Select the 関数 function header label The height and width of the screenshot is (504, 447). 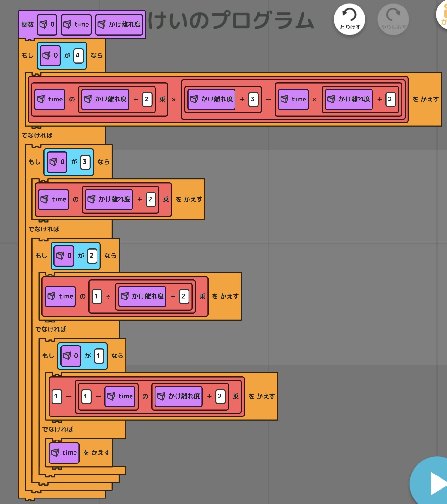pyautogui.click(x=28, y=25)
